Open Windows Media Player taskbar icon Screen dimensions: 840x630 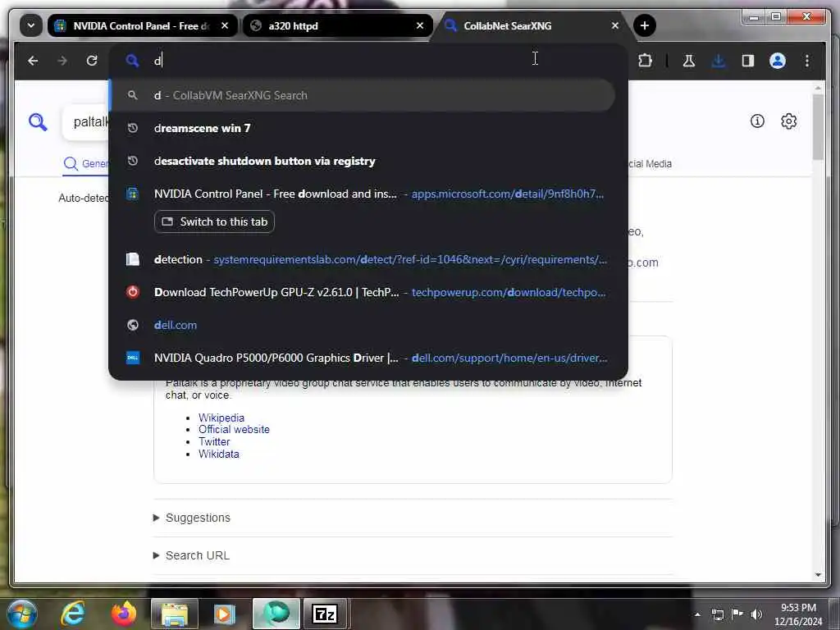[225, 614]
